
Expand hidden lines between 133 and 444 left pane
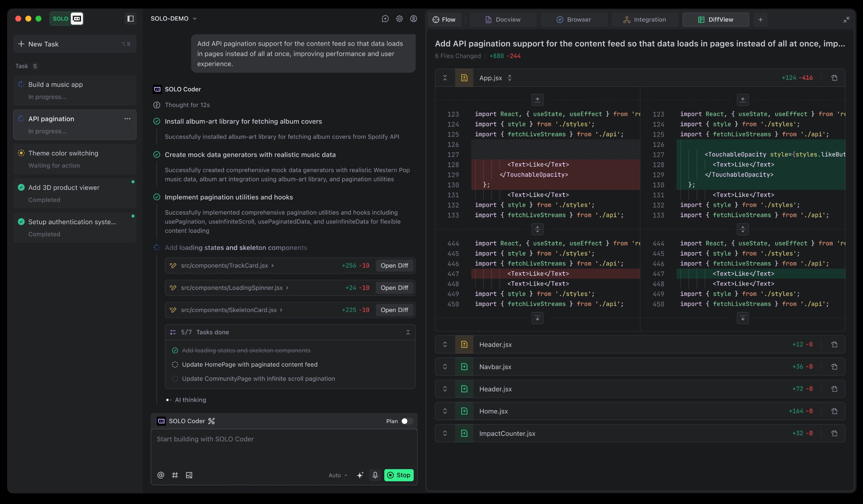538,229
